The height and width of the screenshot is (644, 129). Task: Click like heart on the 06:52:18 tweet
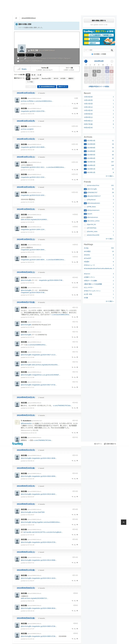[x=77, y=150]
